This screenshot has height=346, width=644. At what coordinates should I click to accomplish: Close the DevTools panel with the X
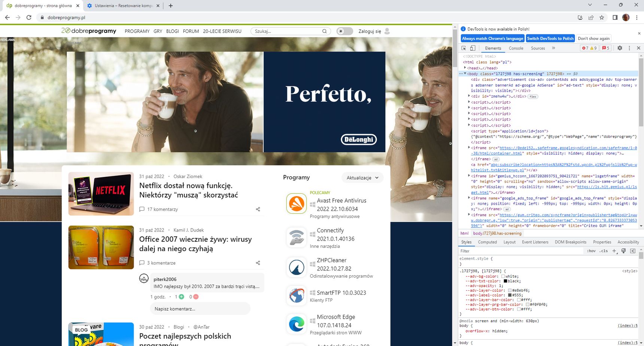pos(638,48)
